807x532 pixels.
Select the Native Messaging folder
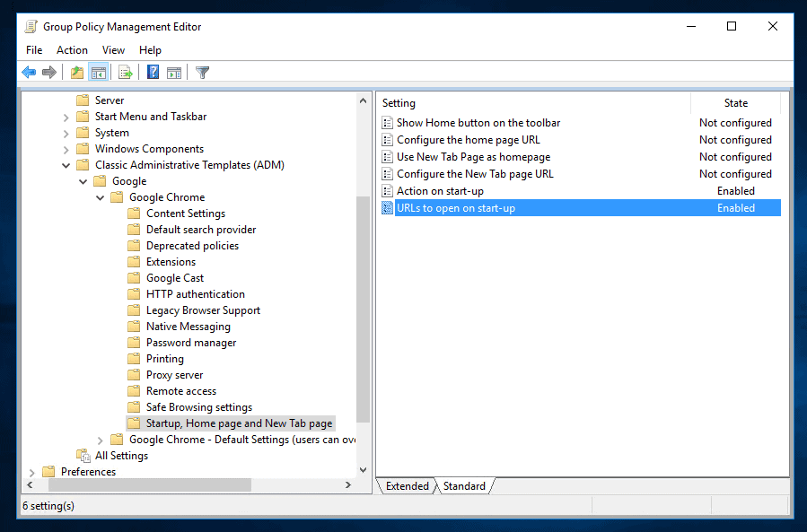click(188, 327)
